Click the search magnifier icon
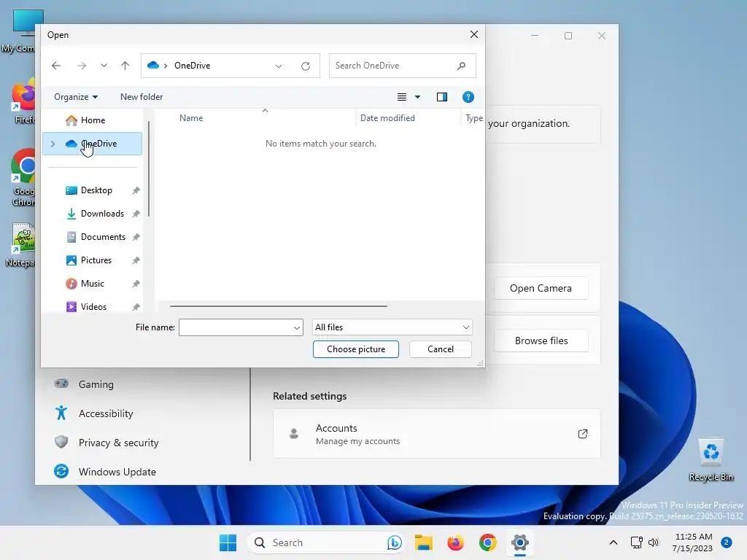747x560 pixels. pos(461,66)
